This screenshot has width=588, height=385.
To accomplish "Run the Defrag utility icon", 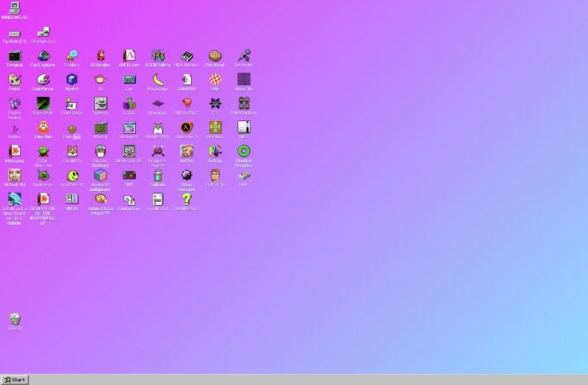I will pyautogui.click(x=215, y=151).
